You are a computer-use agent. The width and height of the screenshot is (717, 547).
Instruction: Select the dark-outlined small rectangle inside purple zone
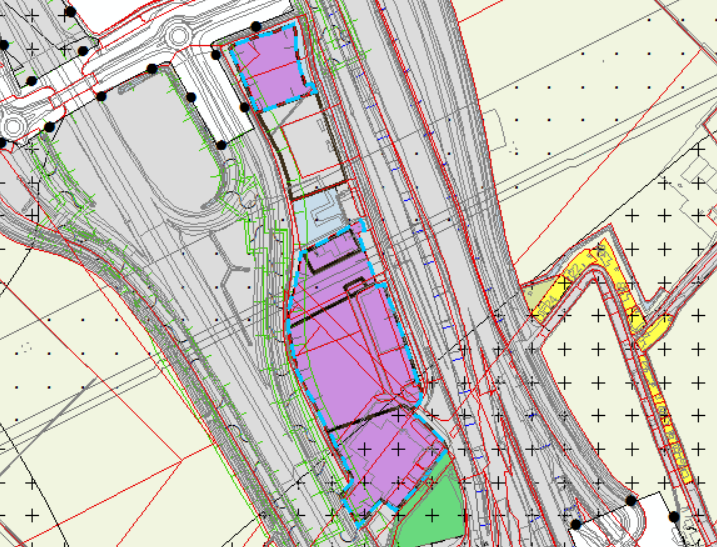[x=333, y=251]
